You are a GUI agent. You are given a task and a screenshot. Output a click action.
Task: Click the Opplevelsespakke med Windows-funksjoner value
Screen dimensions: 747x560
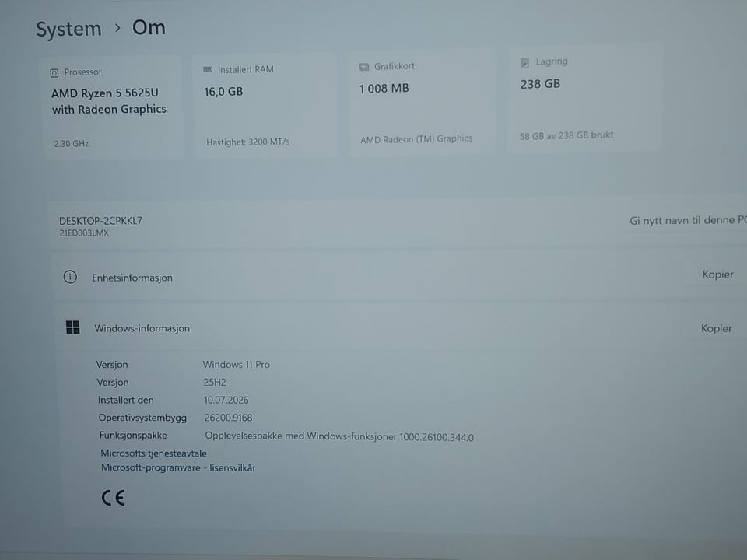click(x=339, y=436)
